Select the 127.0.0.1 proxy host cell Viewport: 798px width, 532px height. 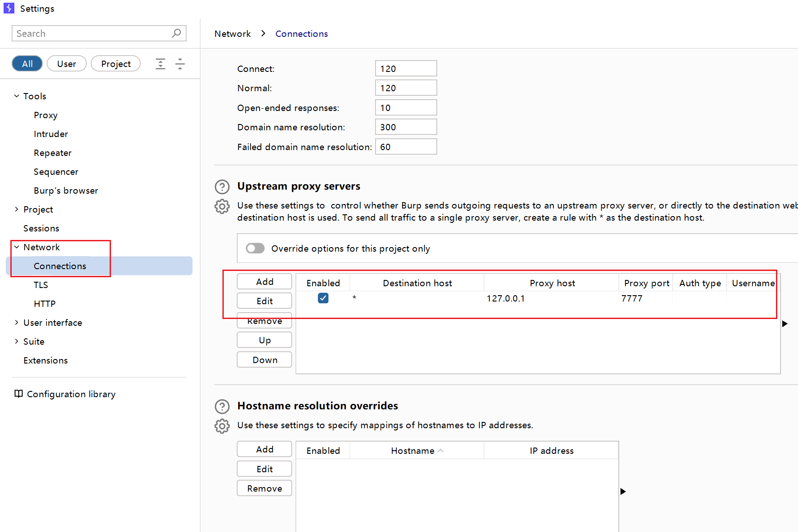551,298
